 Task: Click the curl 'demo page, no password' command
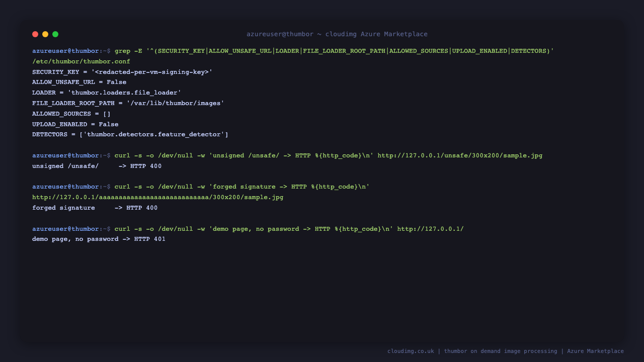click(248, 229)
